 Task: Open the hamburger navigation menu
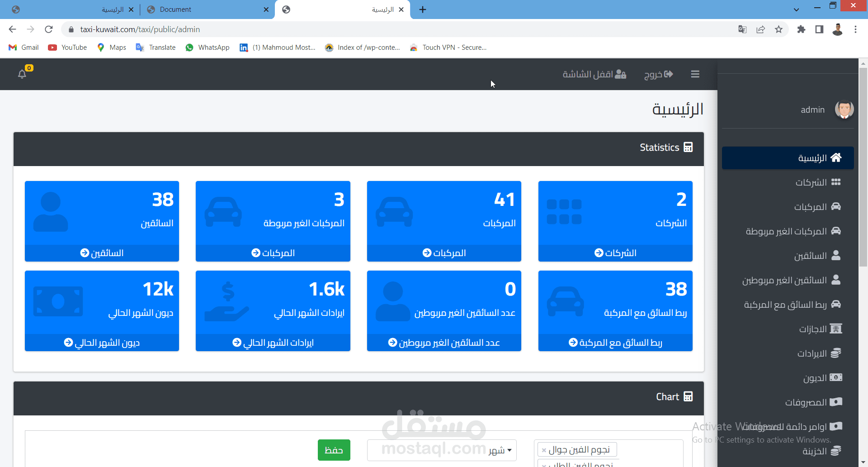[695, 74]
